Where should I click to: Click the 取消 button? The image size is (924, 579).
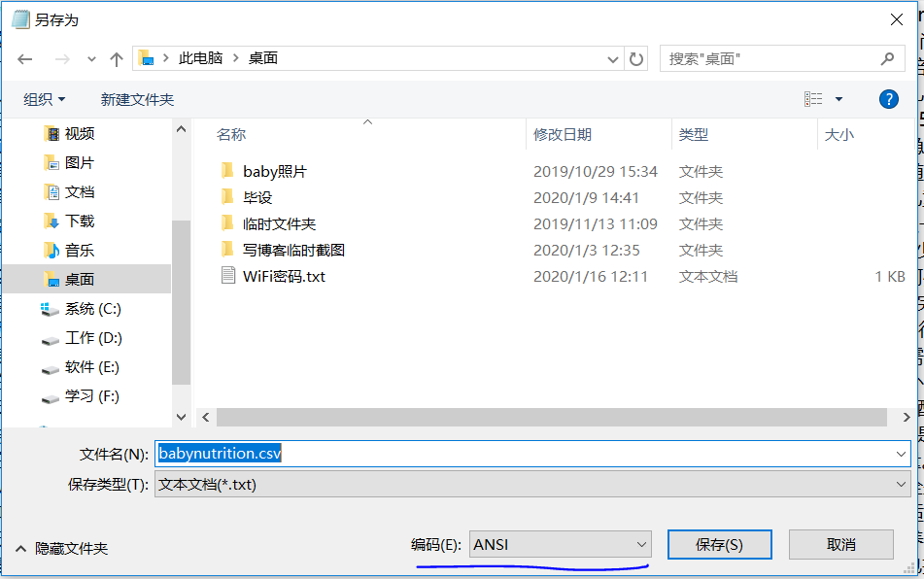tap(840, 544)
